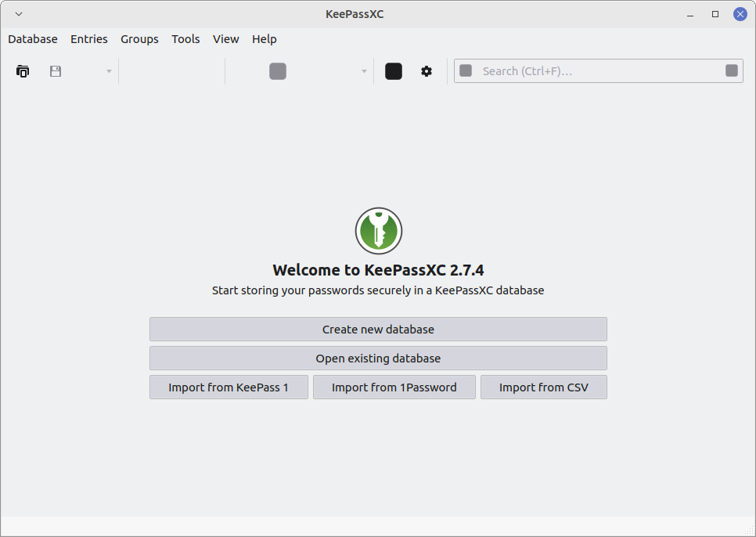Open application settings via the gear icon
The height and width of the screenshot is (537, 756).
click(426, 70)
